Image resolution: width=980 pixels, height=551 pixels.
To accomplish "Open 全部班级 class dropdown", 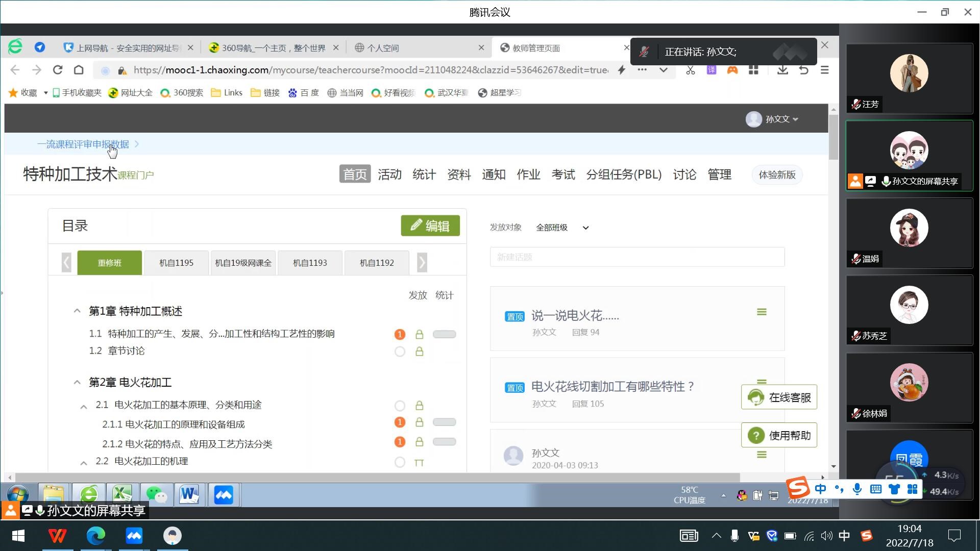I will 562,228.
